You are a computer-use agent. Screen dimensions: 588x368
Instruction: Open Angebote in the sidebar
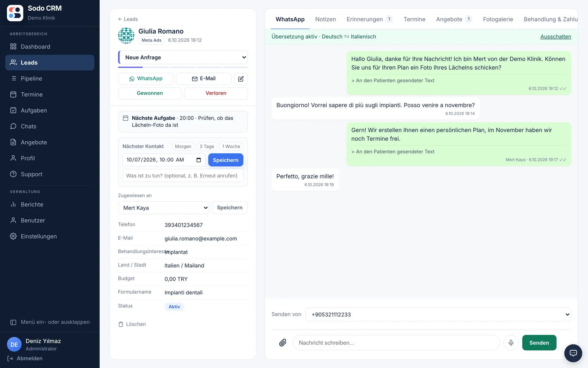click(x=50, y=142)
